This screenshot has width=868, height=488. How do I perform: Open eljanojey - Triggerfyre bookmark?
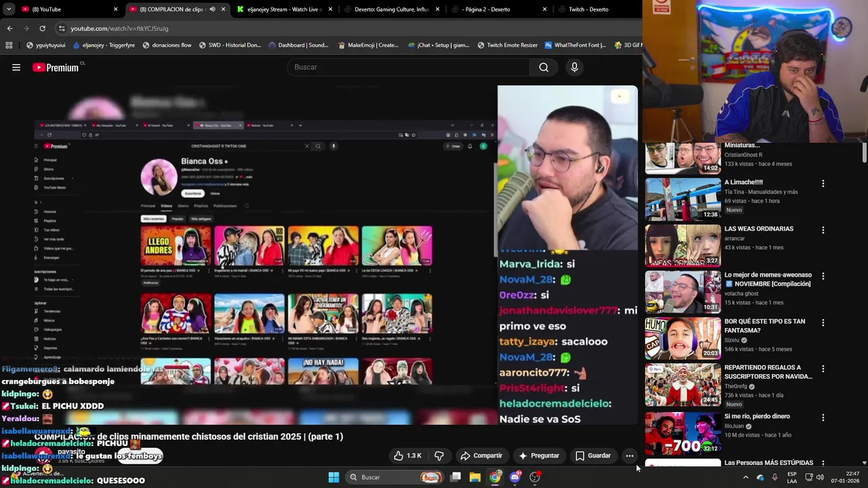(x=103, y=45)
